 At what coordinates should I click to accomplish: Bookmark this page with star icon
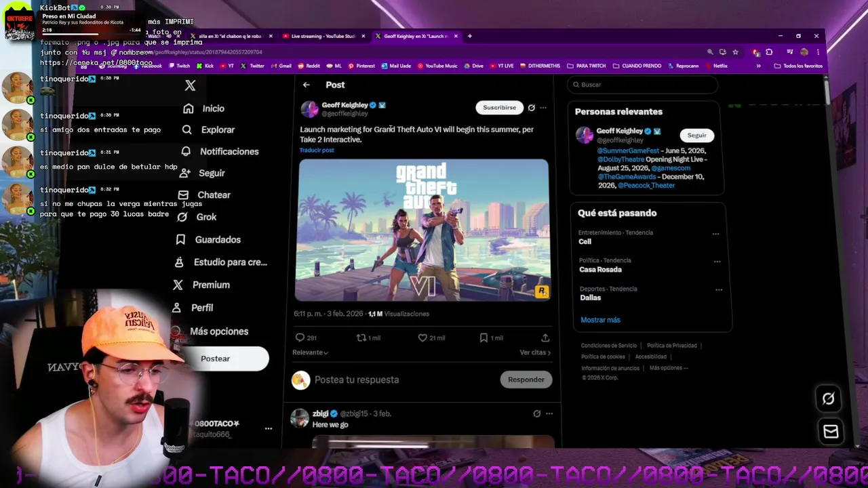[x=735, y=52]
